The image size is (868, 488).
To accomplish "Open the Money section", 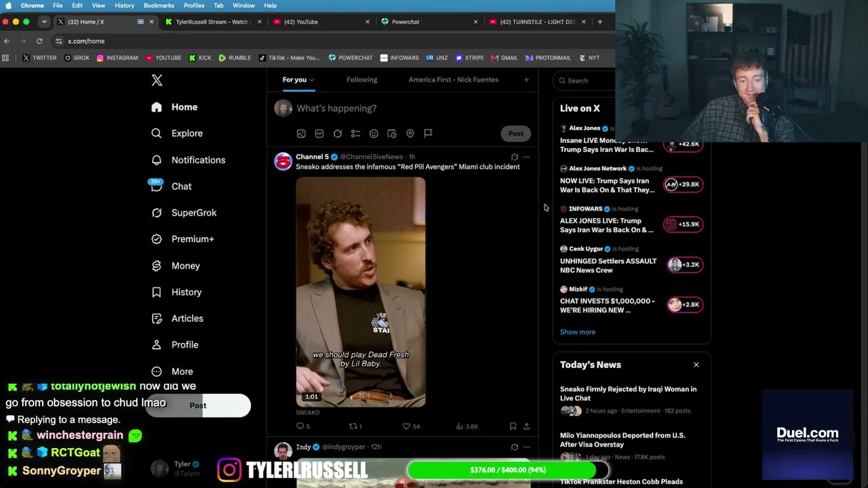I will coord(176,266).
